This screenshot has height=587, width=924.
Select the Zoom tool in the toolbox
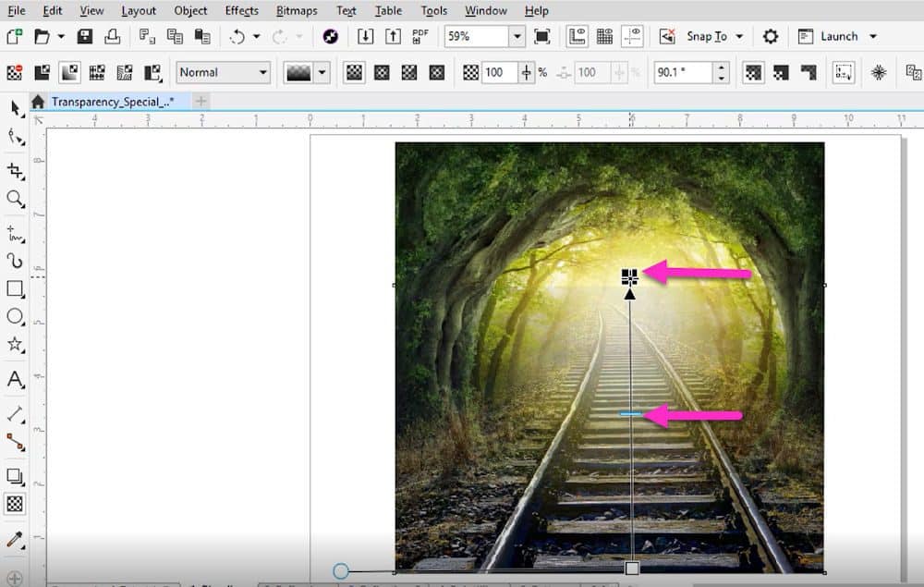pyautogui.click(x=15, y=198)
